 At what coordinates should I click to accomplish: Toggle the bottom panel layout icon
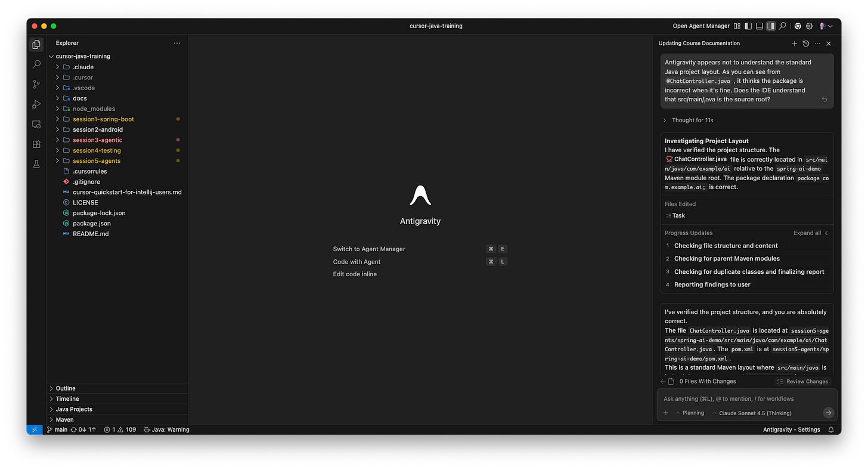[759, 26]
